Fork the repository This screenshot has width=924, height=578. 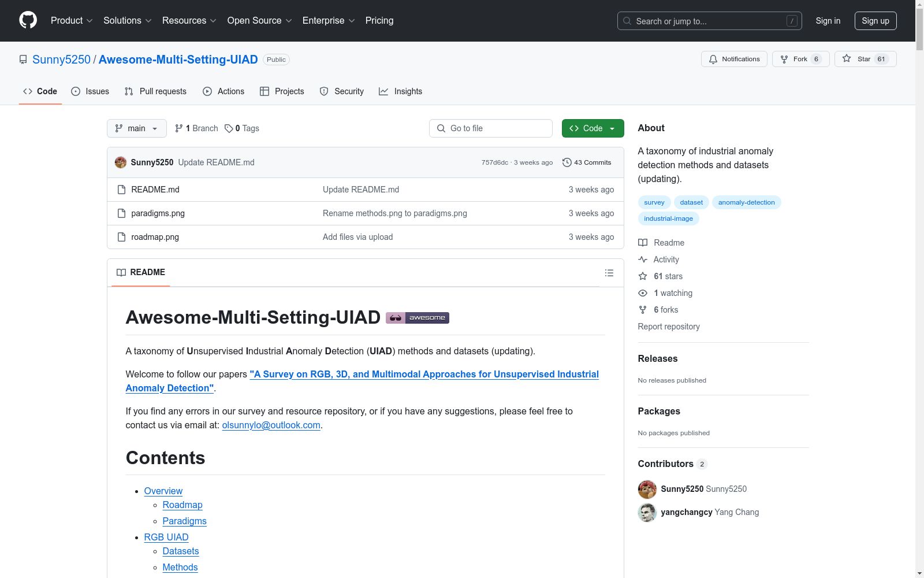[800, 59]
